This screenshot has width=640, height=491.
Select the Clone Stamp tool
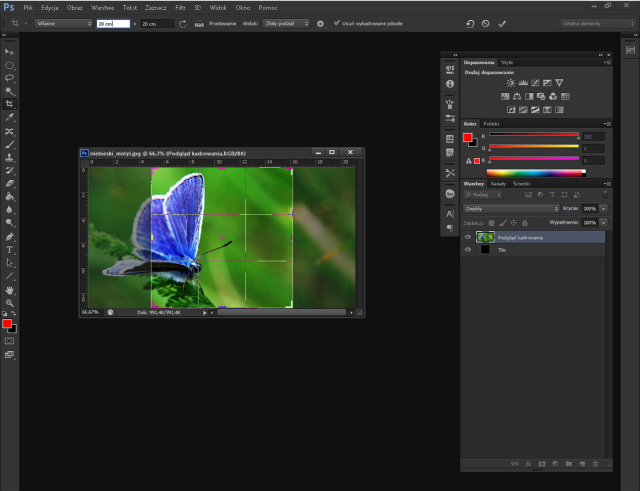click(9, 158)
